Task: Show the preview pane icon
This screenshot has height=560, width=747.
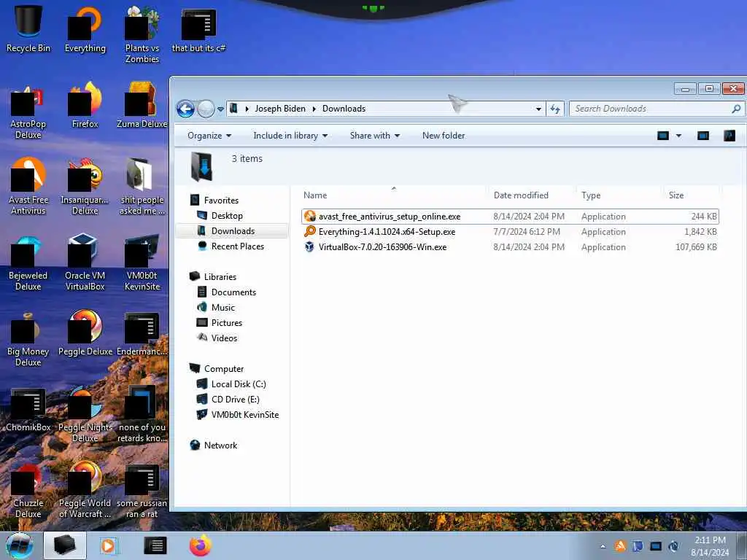Action: click(x=703, y=136)
